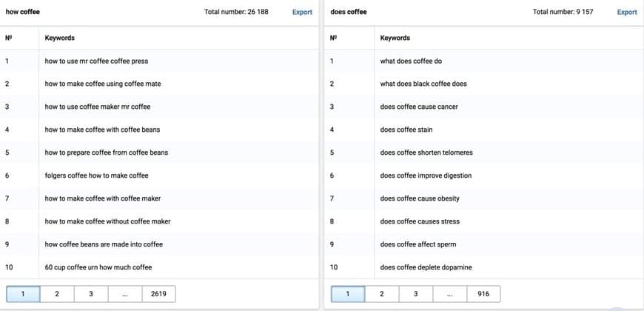The height and width of the screenshot is (311, 644).
Task: Open ellipsis pages in does coffee pagination
Action: 450,294
